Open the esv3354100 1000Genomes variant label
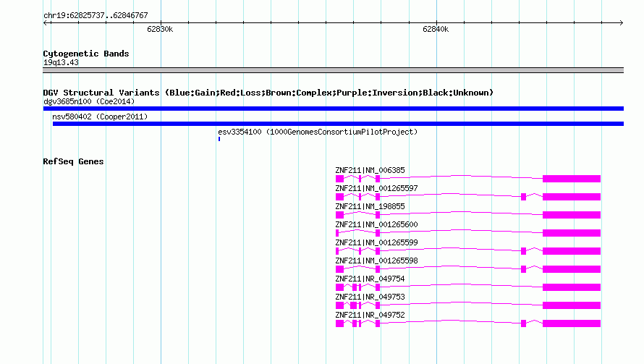The image size is (644, 364). click(318, 132)
